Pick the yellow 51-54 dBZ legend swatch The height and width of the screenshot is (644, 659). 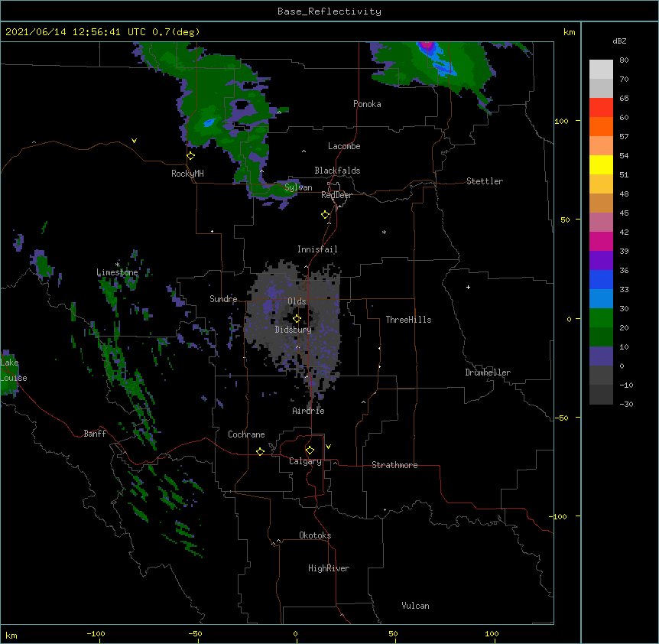point(601,164)
